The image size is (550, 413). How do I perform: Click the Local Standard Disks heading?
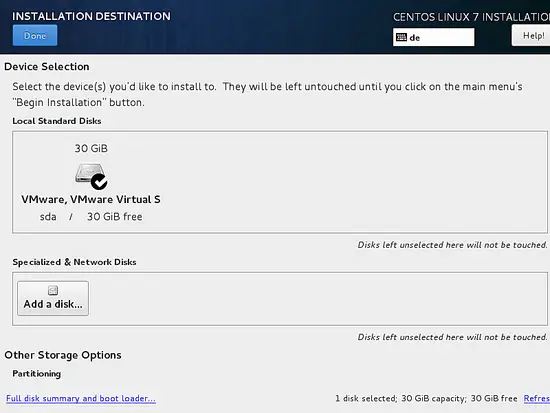57,121
